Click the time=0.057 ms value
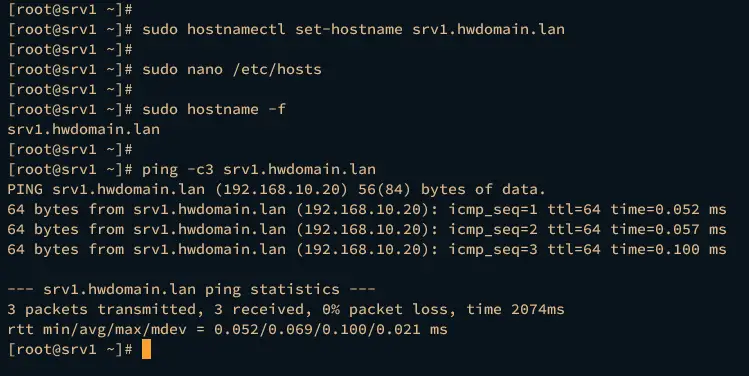The image size is (749, 376). coord(668,230)
